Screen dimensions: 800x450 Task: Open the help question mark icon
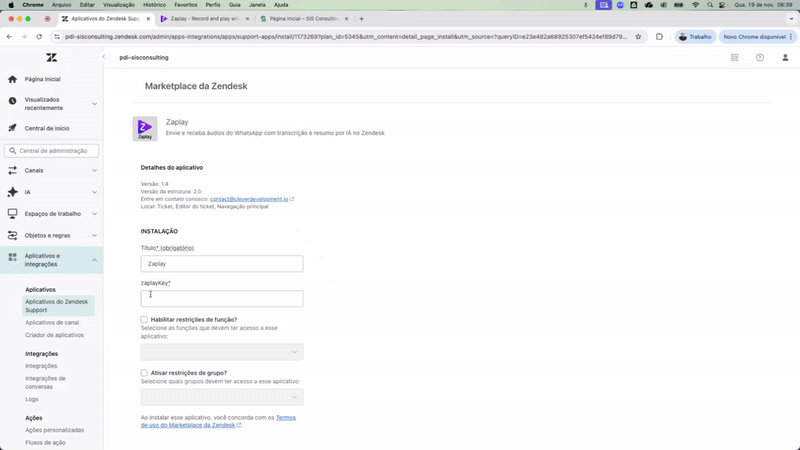pos(760,58)
